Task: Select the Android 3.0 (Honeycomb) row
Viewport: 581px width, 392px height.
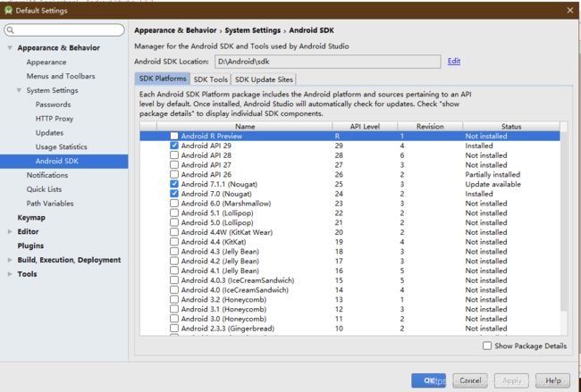Action: [349, 319]
